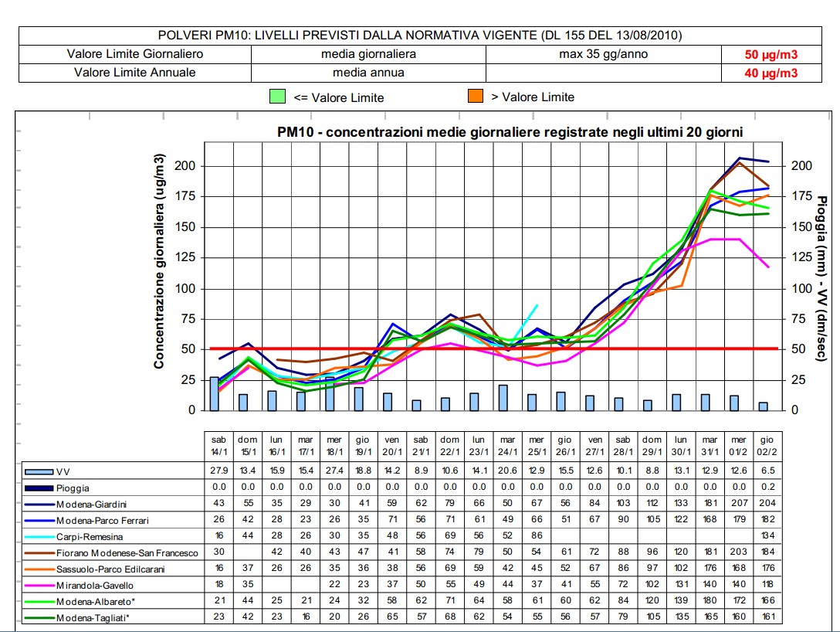Select the 'sab 14/1' column header
Viewport: 840px width, 632px height.
219,446
